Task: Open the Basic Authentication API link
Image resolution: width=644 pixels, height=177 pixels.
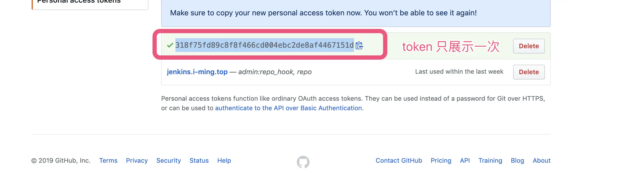Action: [288, 108]
